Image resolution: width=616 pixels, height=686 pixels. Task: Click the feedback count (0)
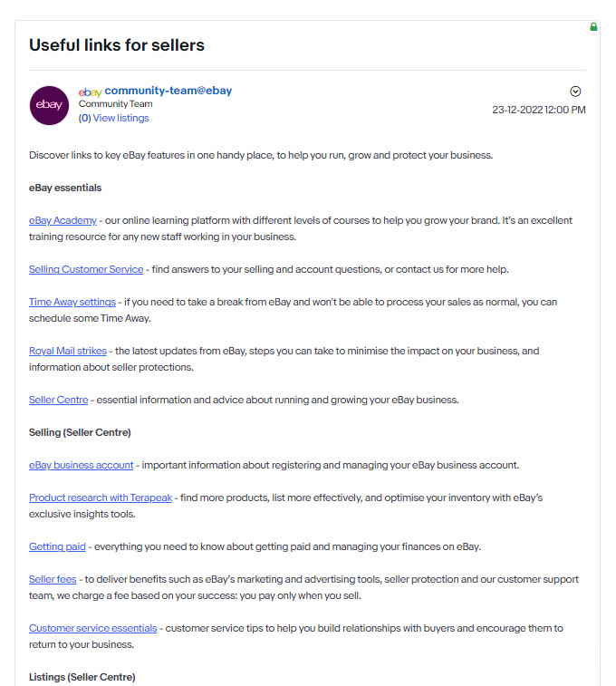(84, 118)
